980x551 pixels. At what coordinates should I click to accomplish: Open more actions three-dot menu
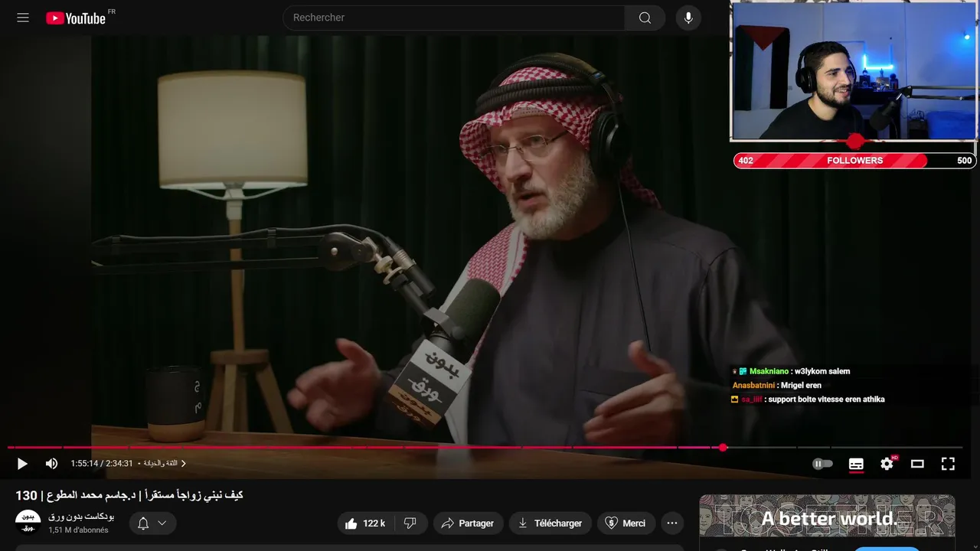pyautogui.click(x=672, y=523)
